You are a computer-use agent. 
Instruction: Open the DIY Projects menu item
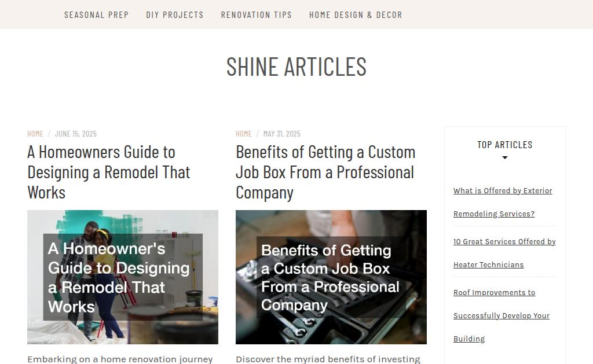click(x=175, y=14)
